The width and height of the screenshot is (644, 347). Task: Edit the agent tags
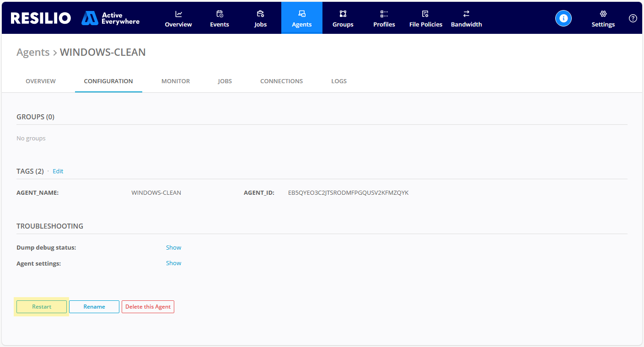(58, 171)
